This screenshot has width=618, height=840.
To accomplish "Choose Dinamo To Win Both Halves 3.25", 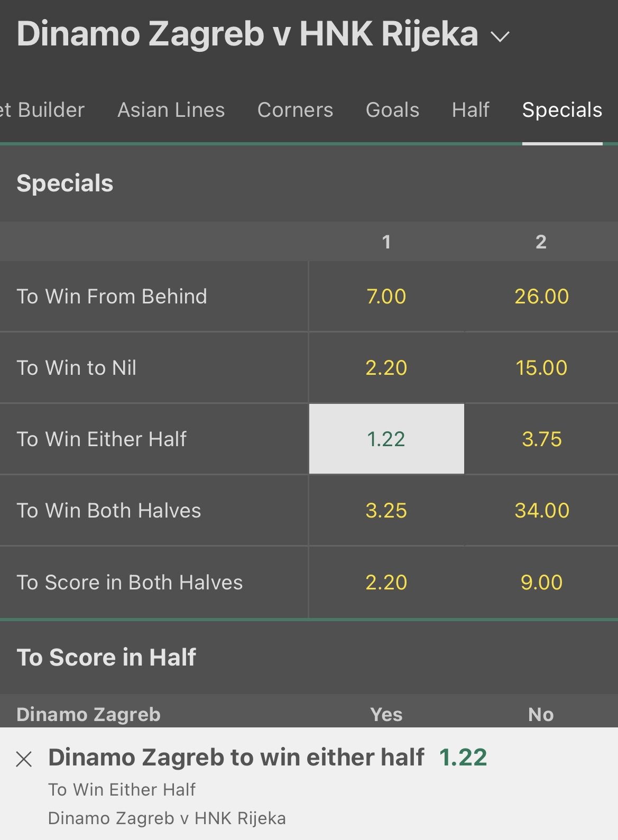I will point(386,510).
